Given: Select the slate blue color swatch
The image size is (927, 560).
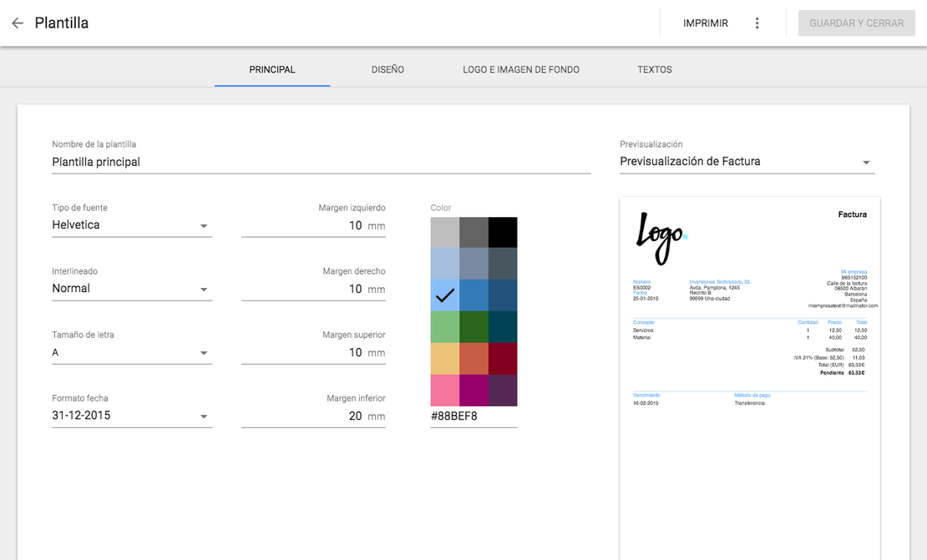Looking at the screenshot, I should [x=474, y=264].
